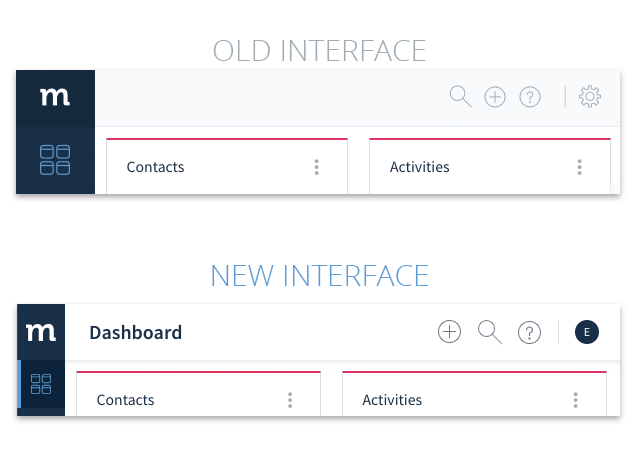Select the dashboard grid icon in new sidebar
This screenshot has width=640, height=463.
tap(41, 384)
